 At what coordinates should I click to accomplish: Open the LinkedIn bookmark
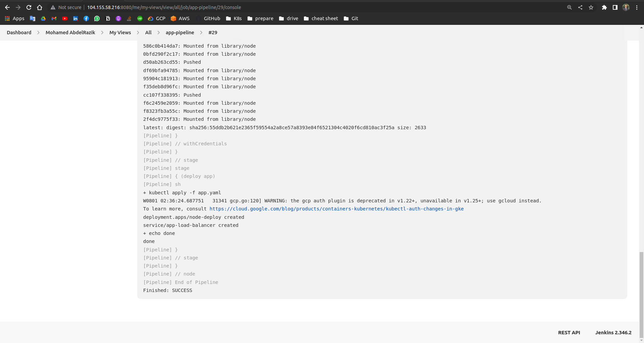pos(75,18)
